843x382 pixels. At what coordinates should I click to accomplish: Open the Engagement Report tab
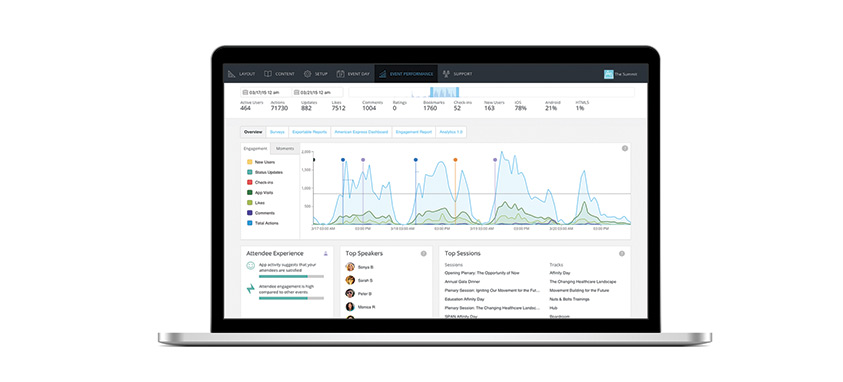pos(414,132)
